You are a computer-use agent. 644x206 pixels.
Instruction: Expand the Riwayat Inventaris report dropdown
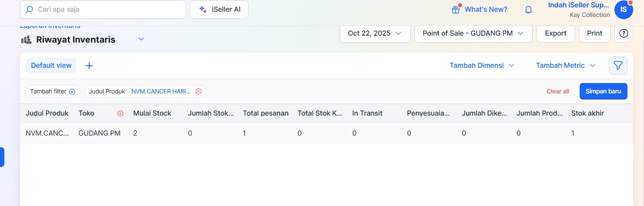point(141,39)
